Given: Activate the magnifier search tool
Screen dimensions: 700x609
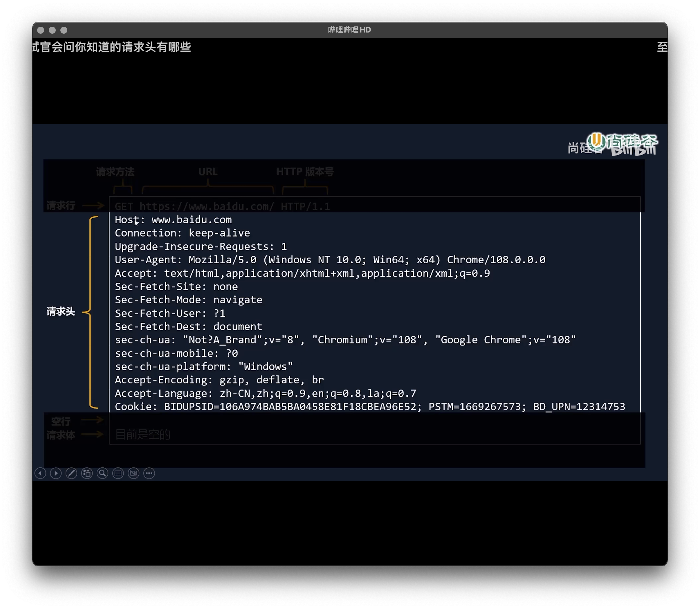Looking at the screenshot, I should point(102,473).
